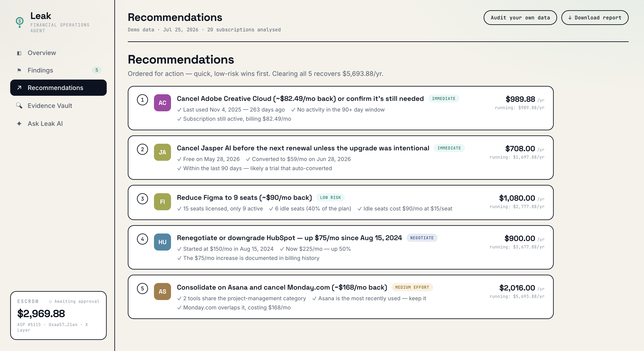Open the Cancel Adobe Creative Cloud recommendation title
This screenshot has height=351, width=644.
300,99
